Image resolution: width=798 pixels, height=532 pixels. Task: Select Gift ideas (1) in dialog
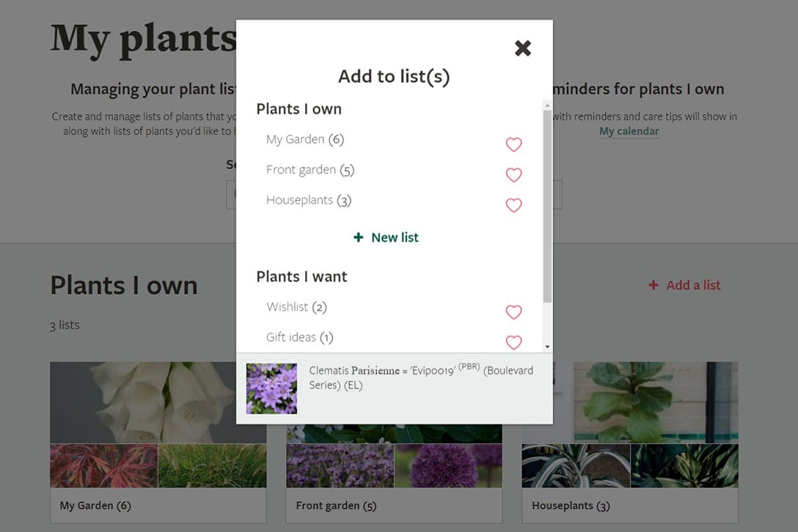299,337
